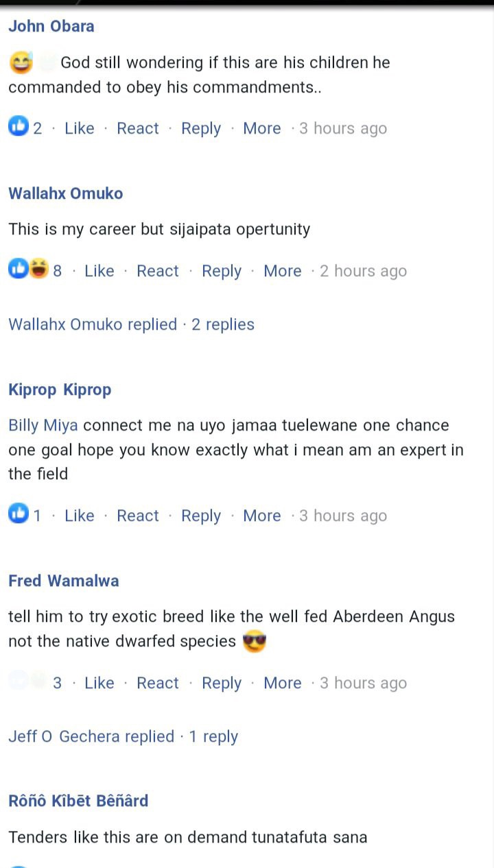Screen dimensions: 494x868
Task: Open Fred Wamalwa's profile name
Action: point(64,581)
